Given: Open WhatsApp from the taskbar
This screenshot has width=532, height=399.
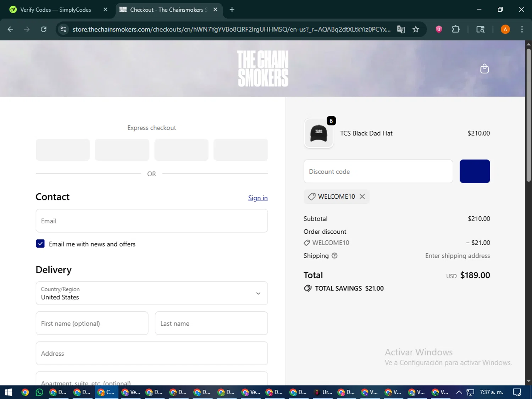Looking at the screenshot, I should click(39, 392).
